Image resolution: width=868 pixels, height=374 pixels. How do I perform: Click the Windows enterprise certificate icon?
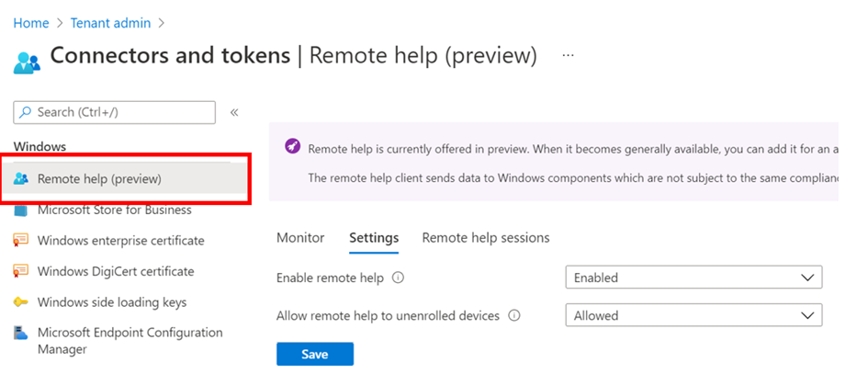coord(21,241)
